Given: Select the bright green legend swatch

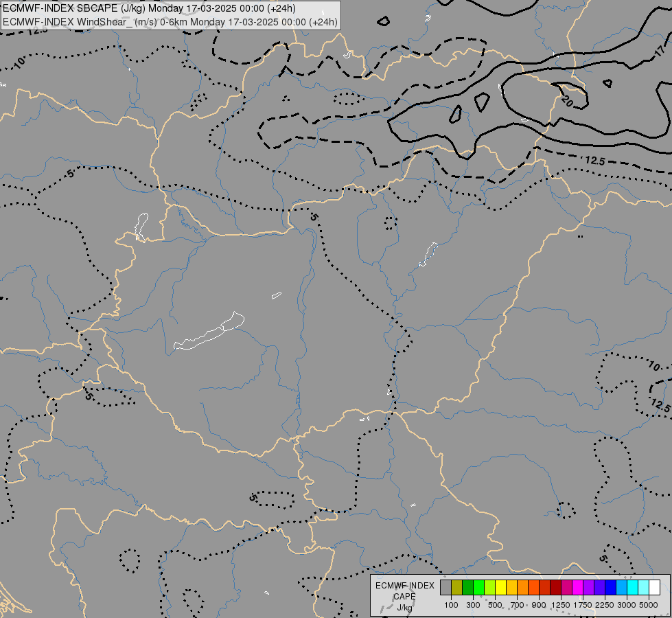Looking at the screenshot, I should coord(478,587).
